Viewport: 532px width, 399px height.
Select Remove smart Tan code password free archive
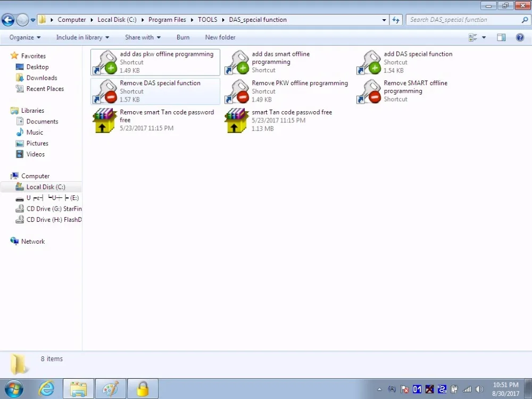(x=155, y=120)
